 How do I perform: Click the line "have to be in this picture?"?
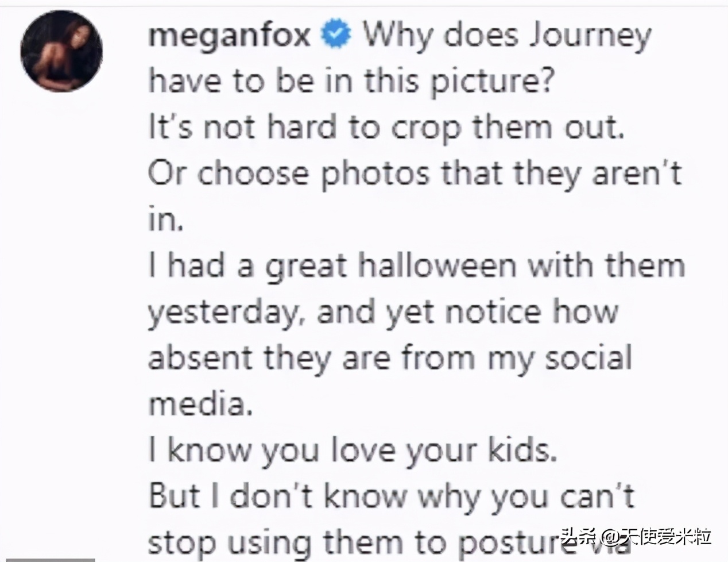click(350, 82)
